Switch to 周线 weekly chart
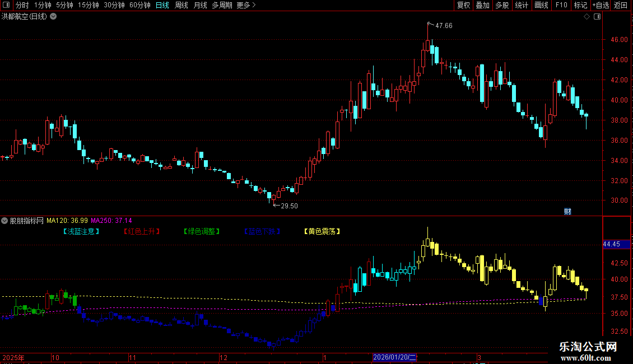 pos(181,5)
